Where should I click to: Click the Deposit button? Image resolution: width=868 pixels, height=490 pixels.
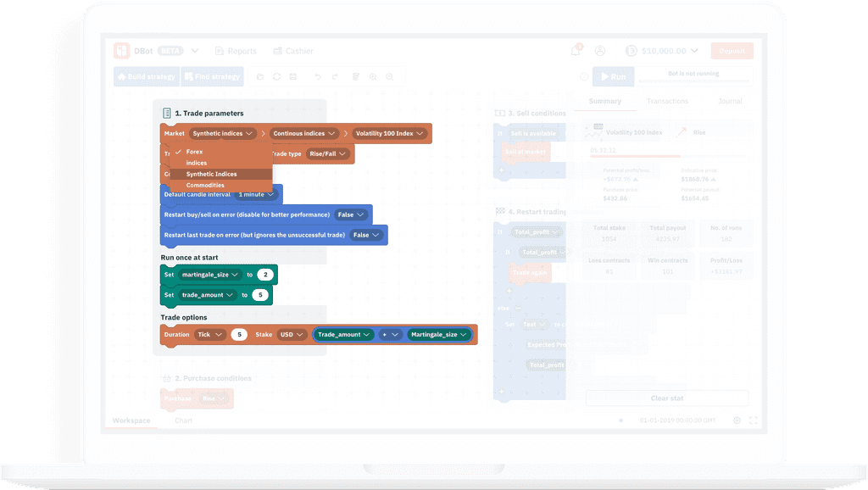(x=732, y=51)
